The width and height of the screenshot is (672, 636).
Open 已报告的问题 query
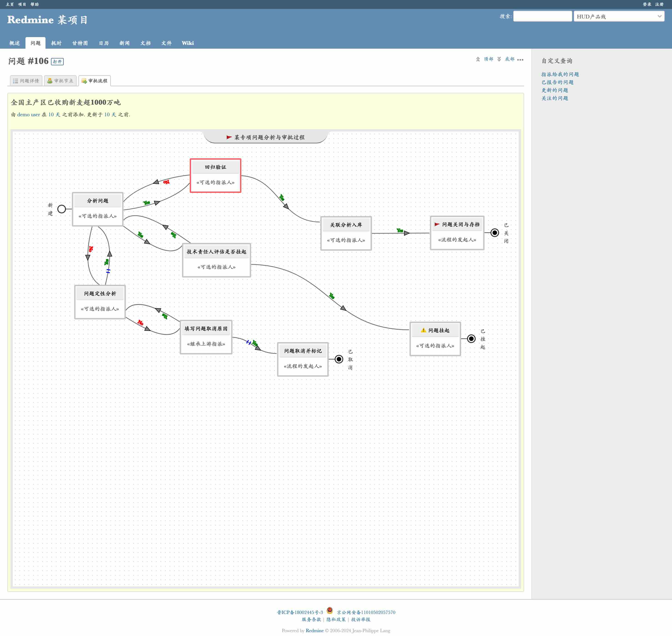pyautogui.click(x=557, y=82)
